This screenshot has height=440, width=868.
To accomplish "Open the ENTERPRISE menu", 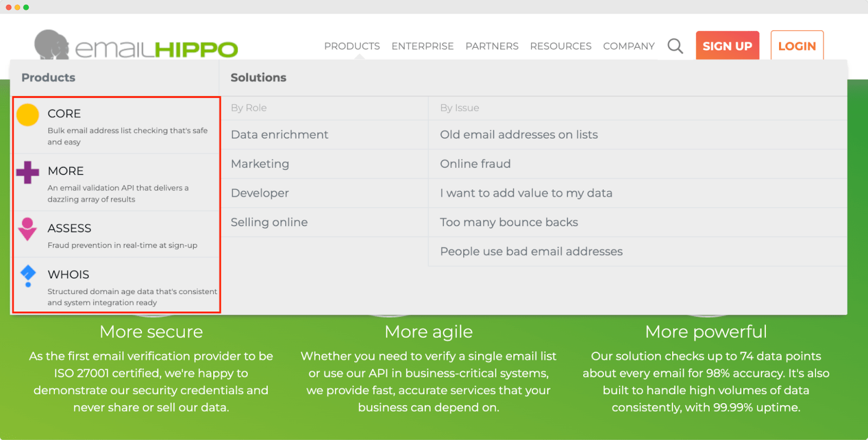I will pos(422,46).
